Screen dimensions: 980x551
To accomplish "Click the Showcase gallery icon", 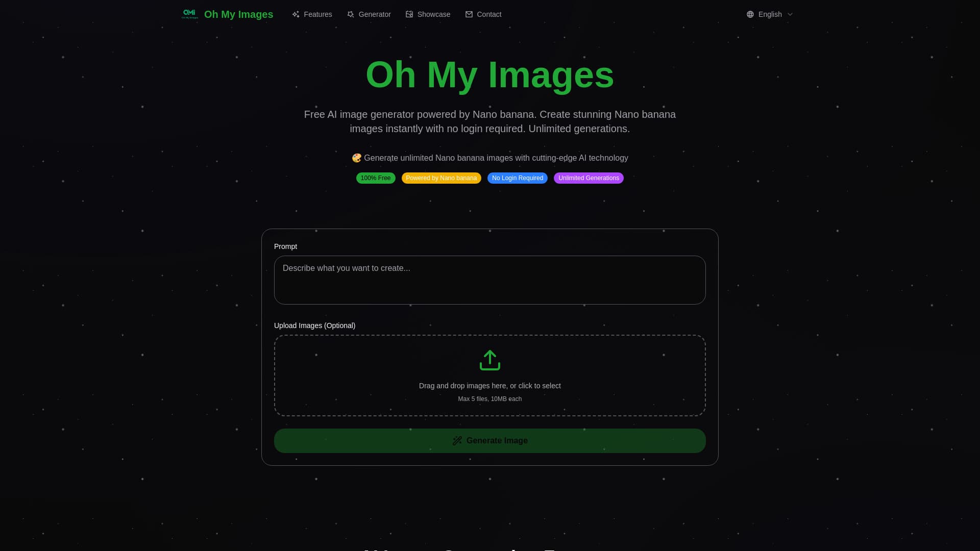I will click(x=410, y=14).
